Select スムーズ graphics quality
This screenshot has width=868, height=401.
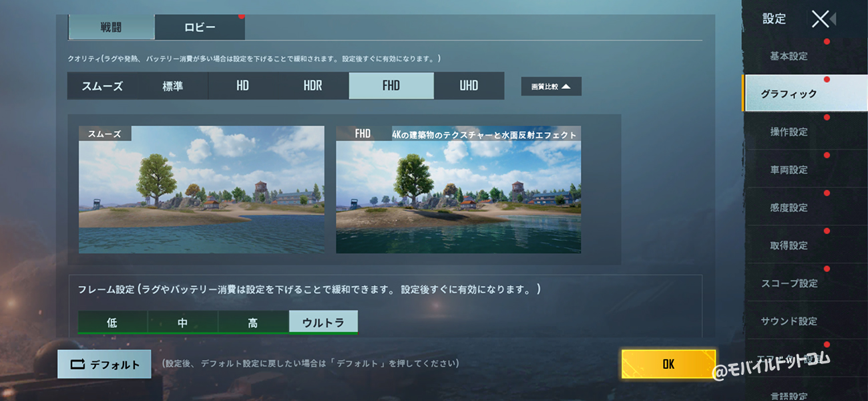point(102,86)
